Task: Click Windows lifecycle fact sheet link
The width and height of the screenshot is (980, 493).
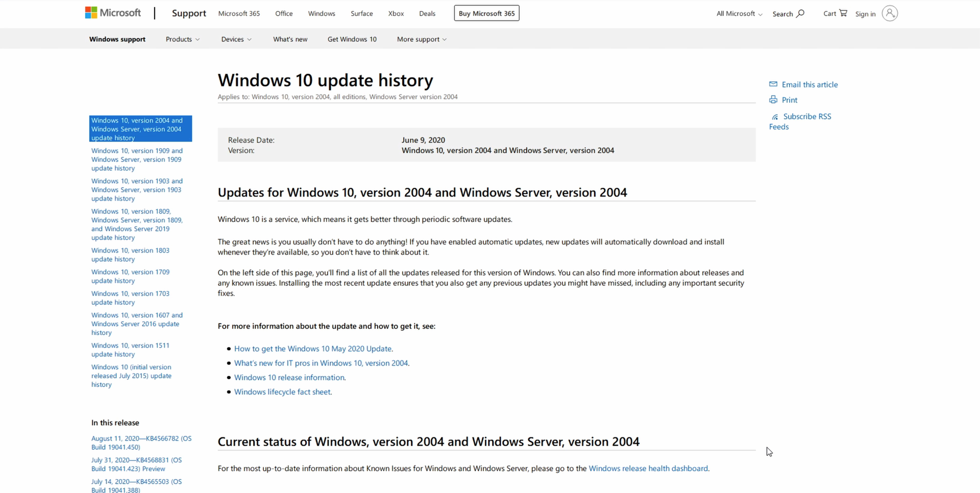Action: 282,392
